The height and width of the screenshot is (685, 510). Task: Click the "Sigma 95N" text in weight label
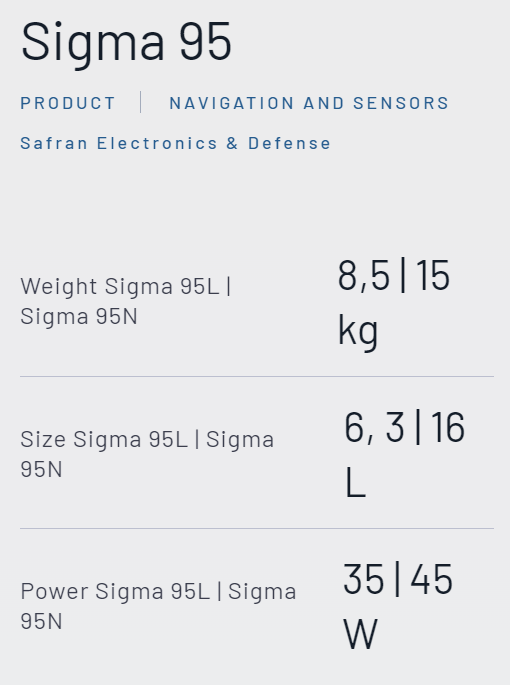pos(79,316)
